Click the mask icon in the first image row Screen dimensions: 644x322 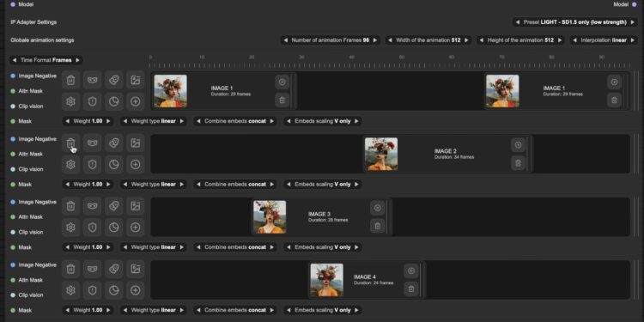pos(93,80)
